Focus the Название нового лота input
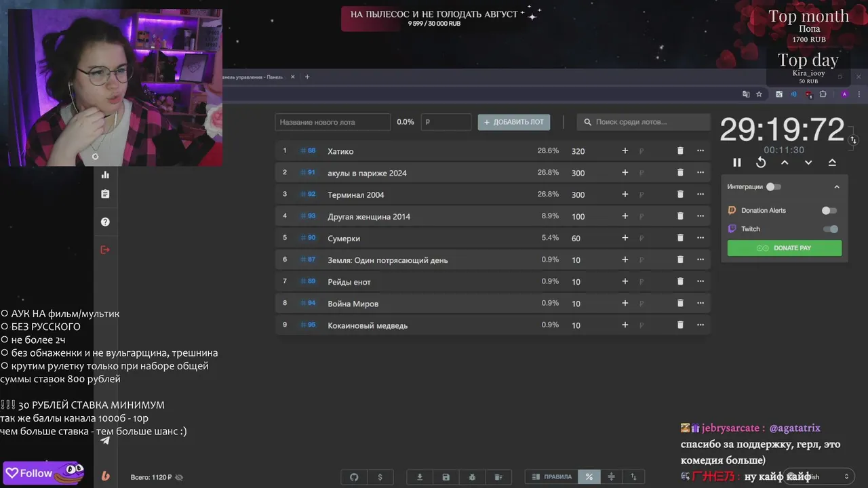This screenshot has height=488, width=868. 333,122
